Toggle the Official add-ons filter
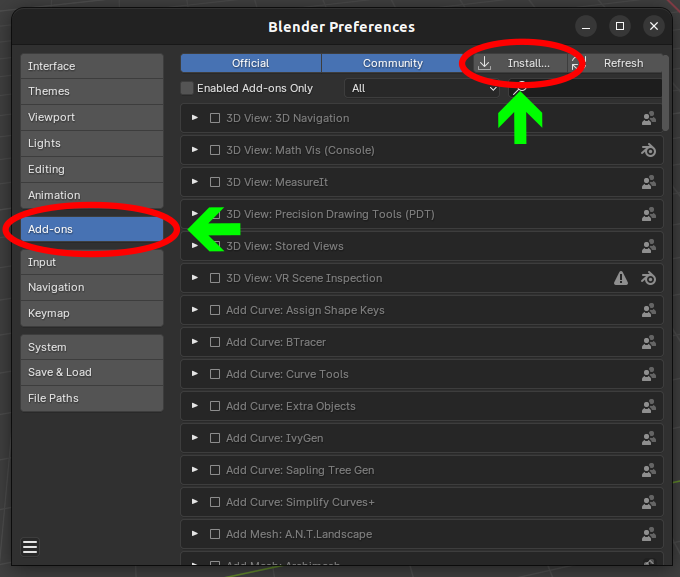The width and height of the screenshot is (680, 577). (251, 63)
